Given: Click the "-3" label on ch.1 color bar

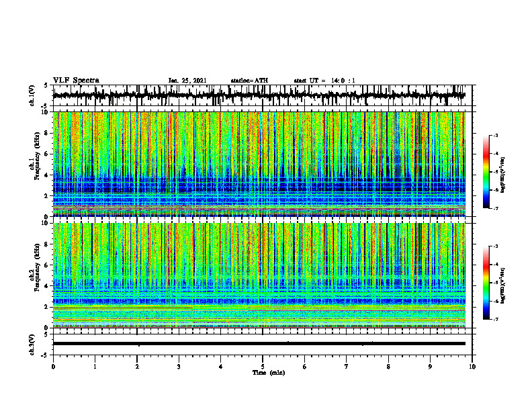Looking at the screenshot, I should pos(496,136).
